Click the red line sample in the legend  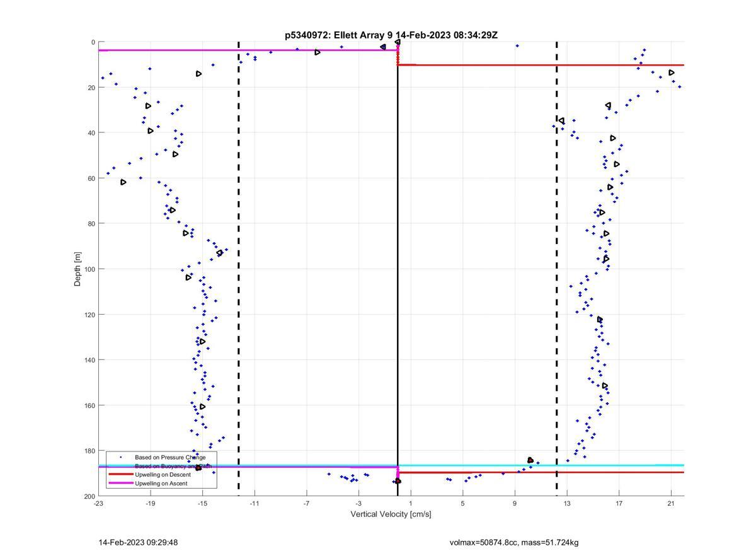120,475
